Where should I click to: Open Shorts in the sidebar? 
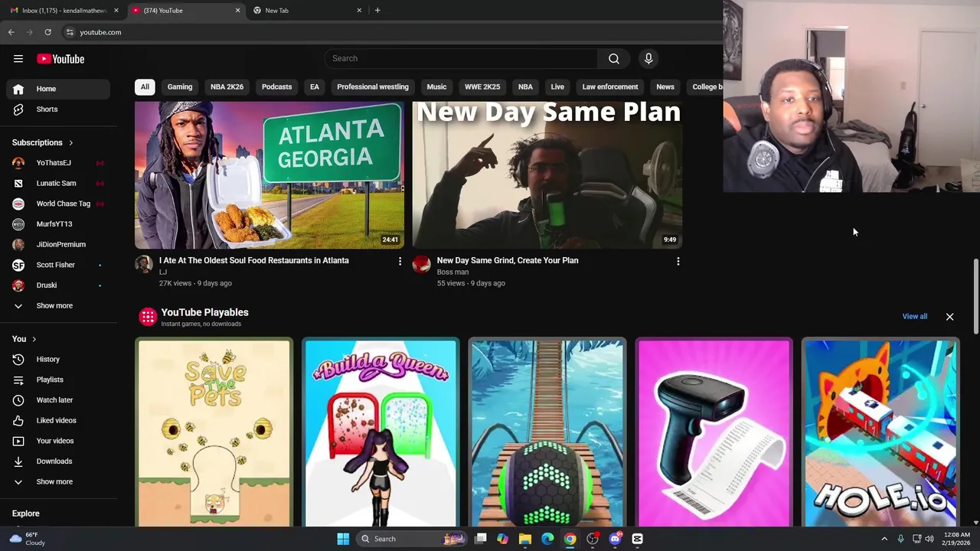tap(58, 109)
